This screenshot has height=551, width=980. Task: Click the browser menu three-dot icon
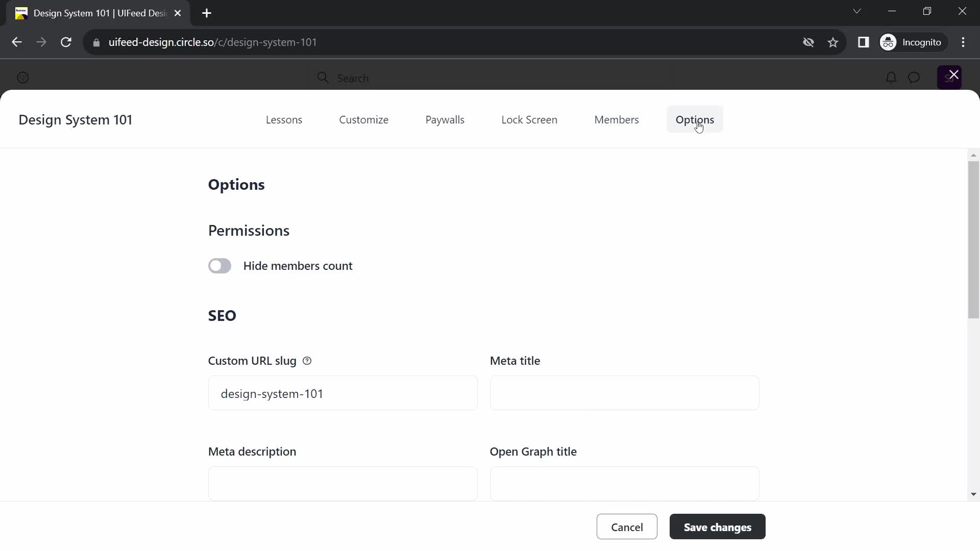pyautogui.click(x=963, y=42)
